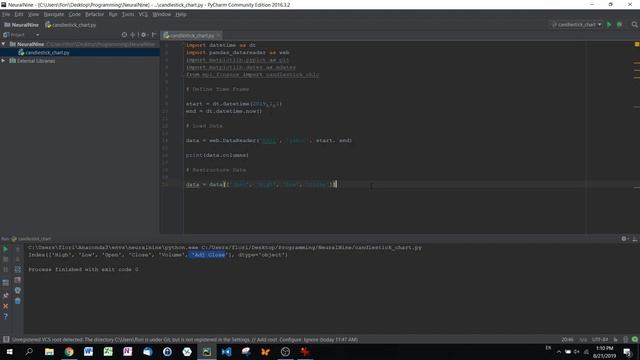Image resolution: width=640 pixels, height=360 pixels.
Task: Open Project panel gear settings
Action: [x=144, y=35]
